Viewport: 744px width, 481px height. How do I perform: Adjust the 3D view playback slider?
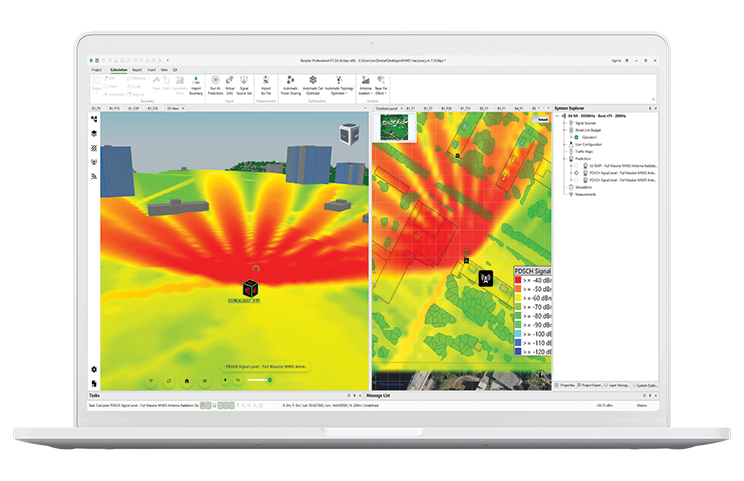click(270, 380)
